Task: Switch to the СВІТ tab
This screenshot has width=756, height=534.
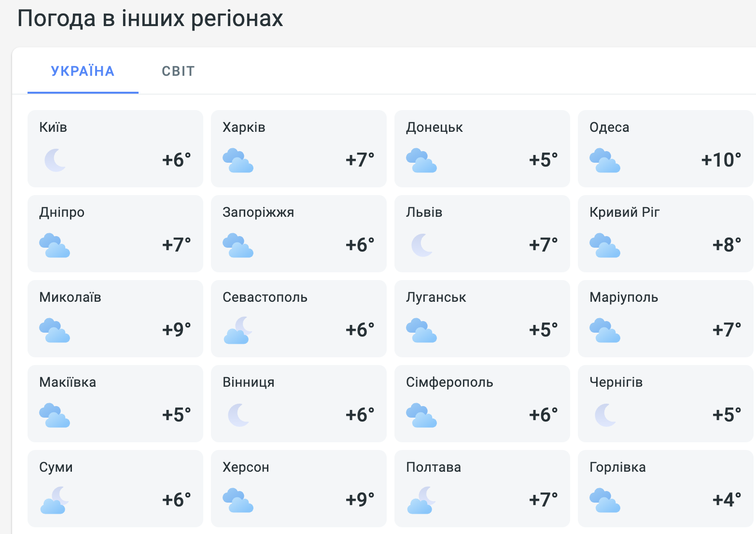Action: [x=178, y=71]
